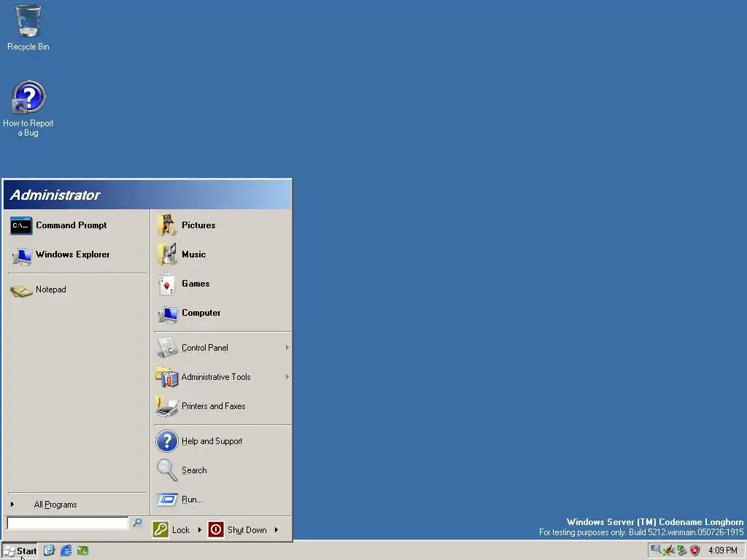Click the red security shield tray icon

tap(695, 551)
